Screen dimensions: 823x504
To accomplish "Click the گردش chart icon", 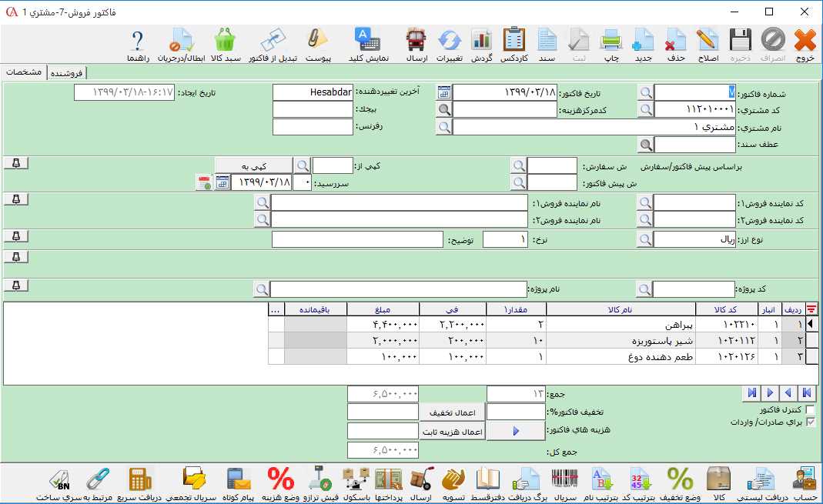I will tap(481, 44).
